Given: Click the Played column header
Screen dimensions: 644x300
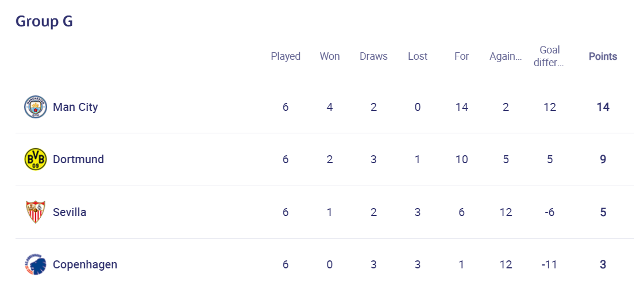Looking at the screenshot, I should click(x=286, y=56).
